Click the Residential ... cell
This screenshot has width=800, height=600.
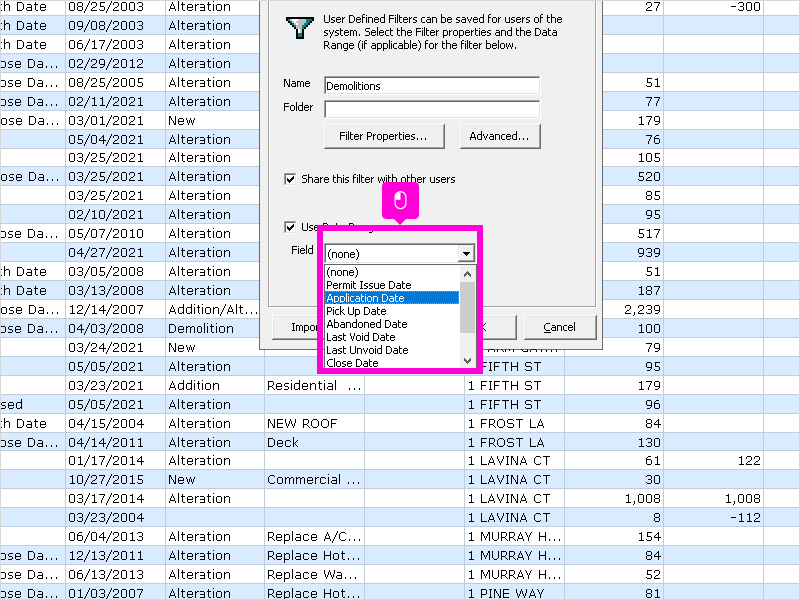pos(314,386)
